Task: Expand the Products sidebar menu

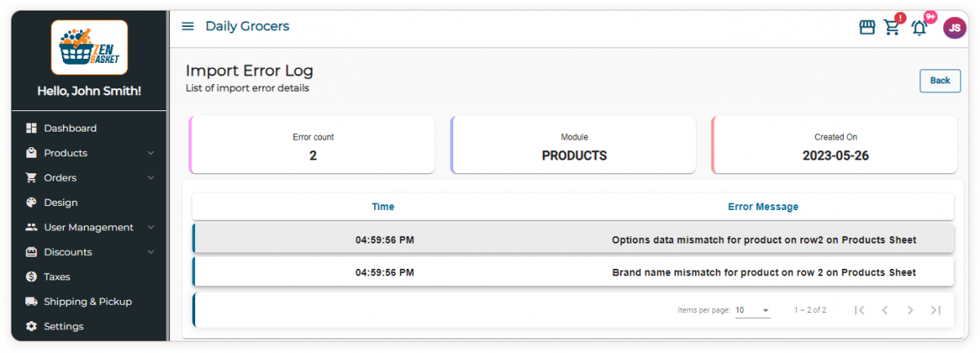Action: tap(89, 153)
